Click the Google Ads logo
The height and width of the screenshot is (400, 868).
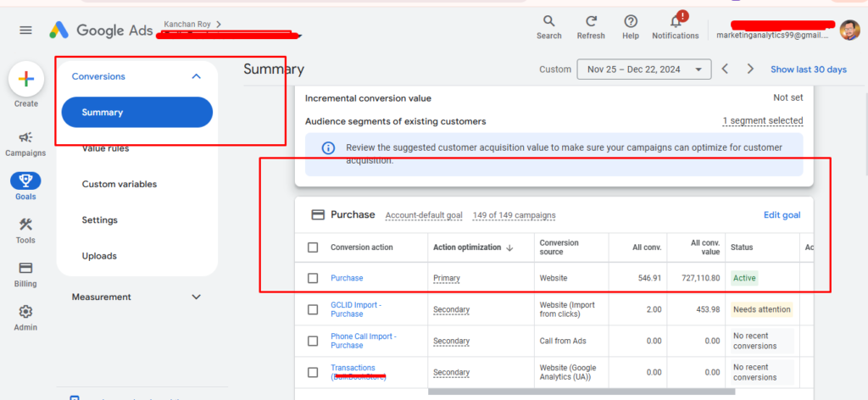click(101, 31)
